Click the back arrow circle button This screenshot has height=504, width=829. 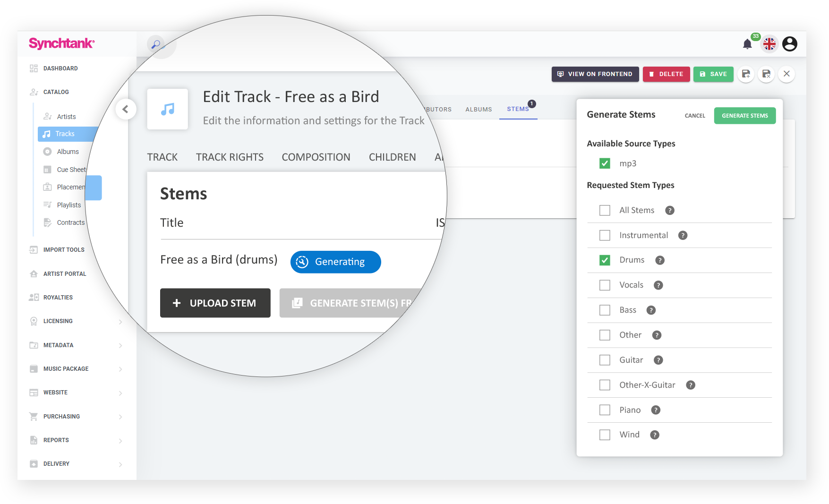coord(126,109)
